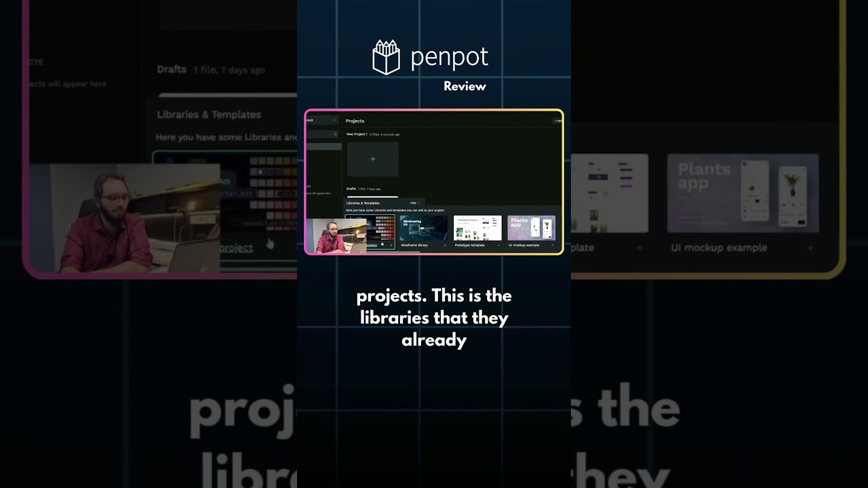The height and width of the screenshot is (488, 868).
Task: Add Prototype template with its plus icon
Action: pyautogui.click(x=498, y=245)
